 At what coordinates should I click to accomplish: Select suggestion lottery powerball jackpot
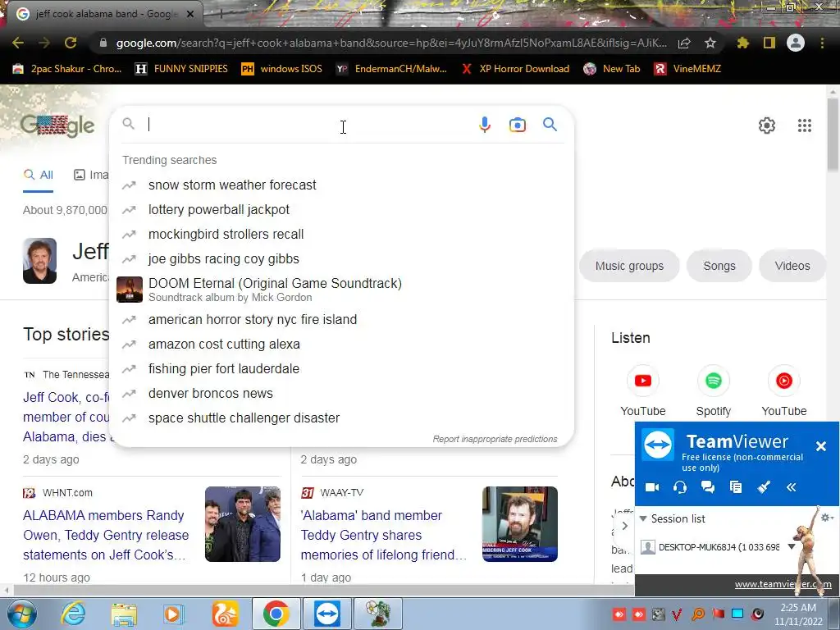click(341, 209)
